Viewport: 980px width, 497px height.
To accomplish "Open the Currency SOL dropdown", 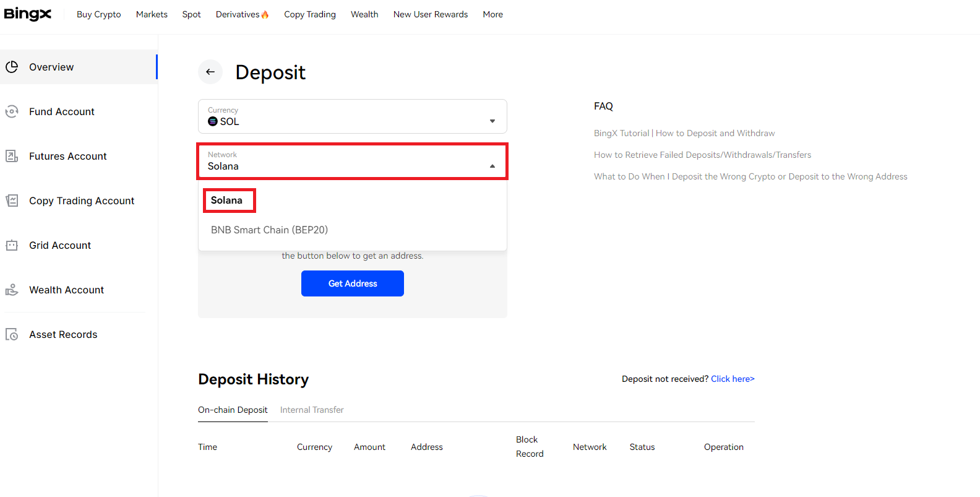I will coord(353,116).
